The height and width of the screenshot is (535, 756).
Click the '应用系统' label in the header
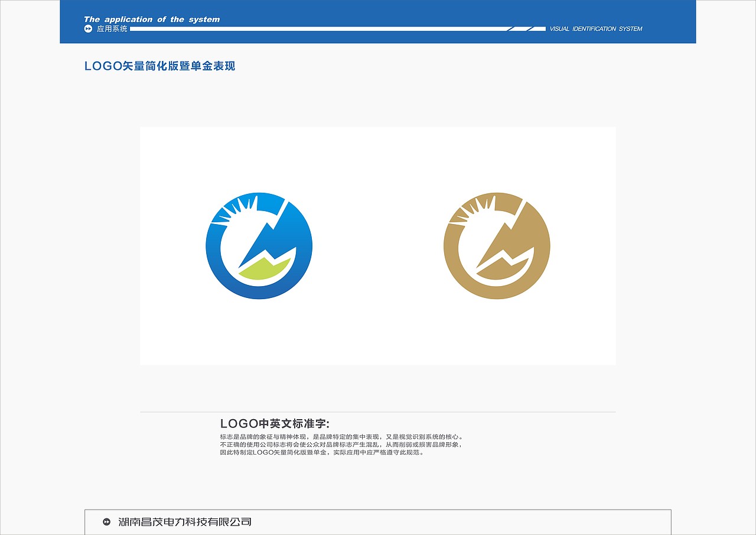(112, 28)
